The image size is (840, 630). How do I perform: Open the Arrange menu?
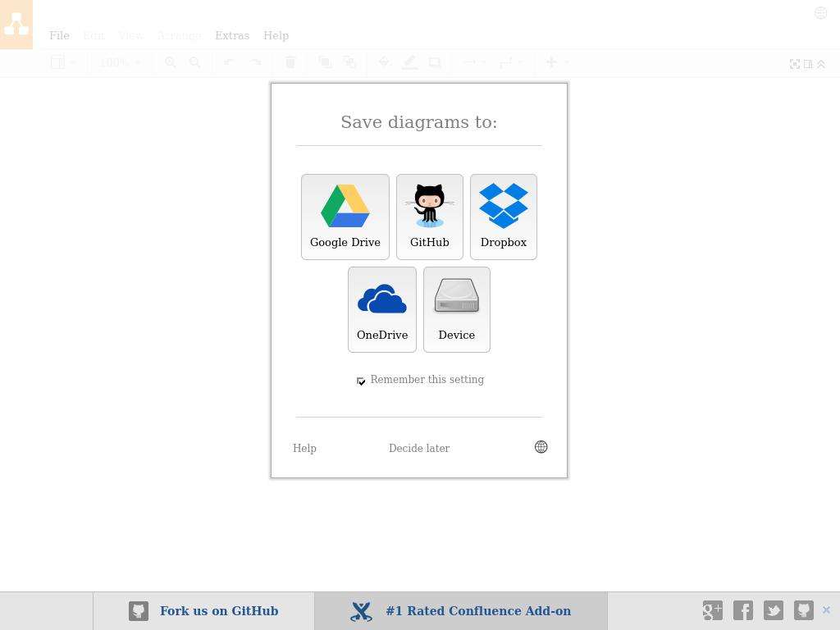click(179, 35)
